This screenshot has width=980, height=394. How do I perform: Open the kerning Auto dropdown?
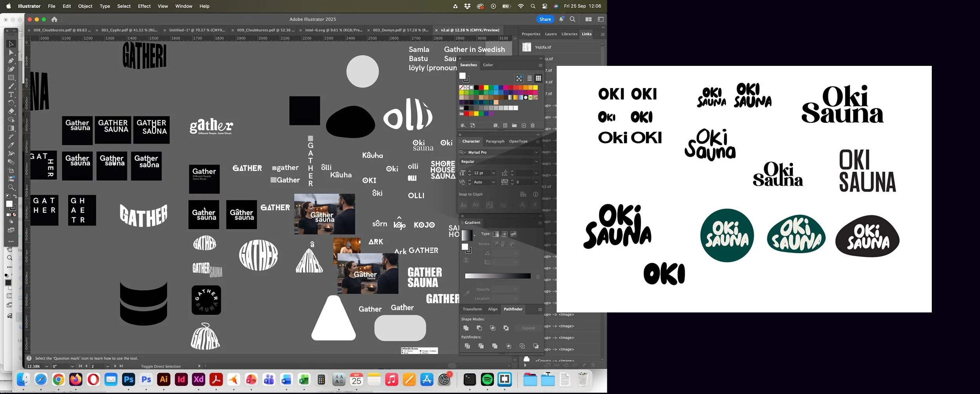point(494,182)
